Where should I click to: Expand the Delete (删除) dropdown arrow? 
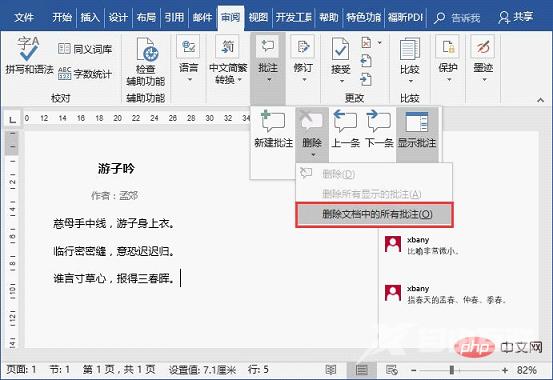tap(313, 155)
